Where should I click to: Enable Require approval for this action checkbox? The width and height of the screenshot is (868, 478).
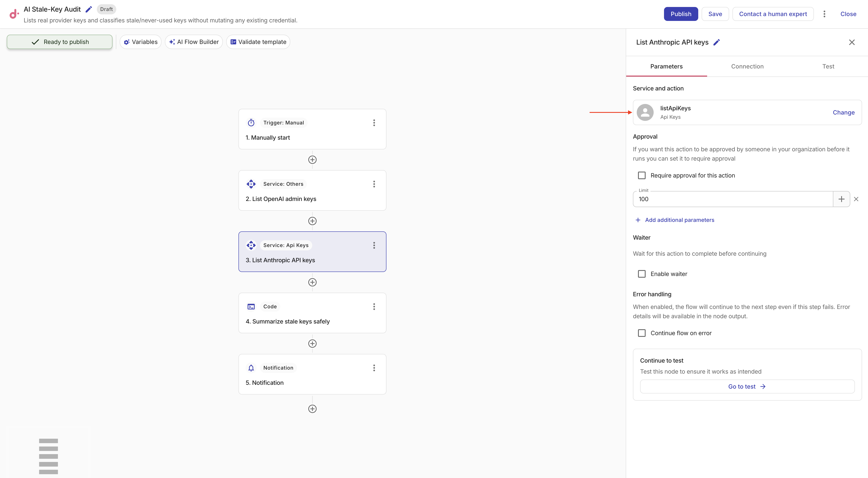pos(642,176)
